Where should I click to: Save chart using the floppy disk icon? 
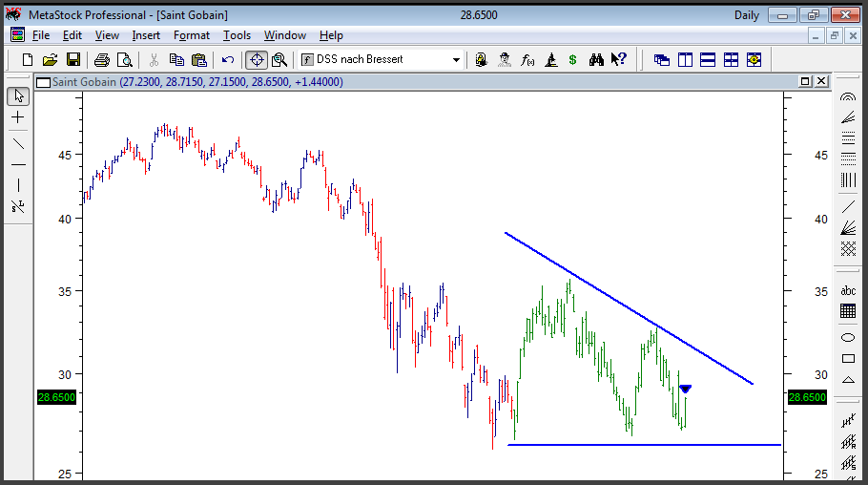tap(73, 59)
